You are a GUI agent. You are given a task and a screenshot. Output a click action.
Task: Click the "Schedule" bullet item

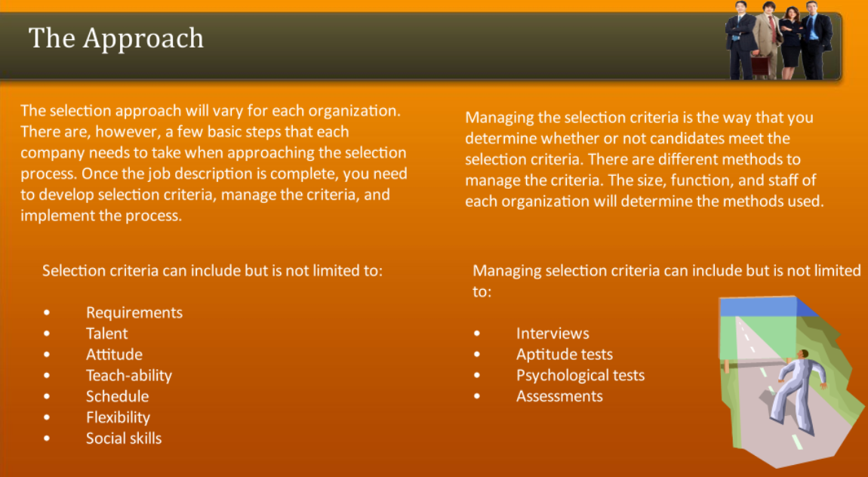(x=117, y=396)
